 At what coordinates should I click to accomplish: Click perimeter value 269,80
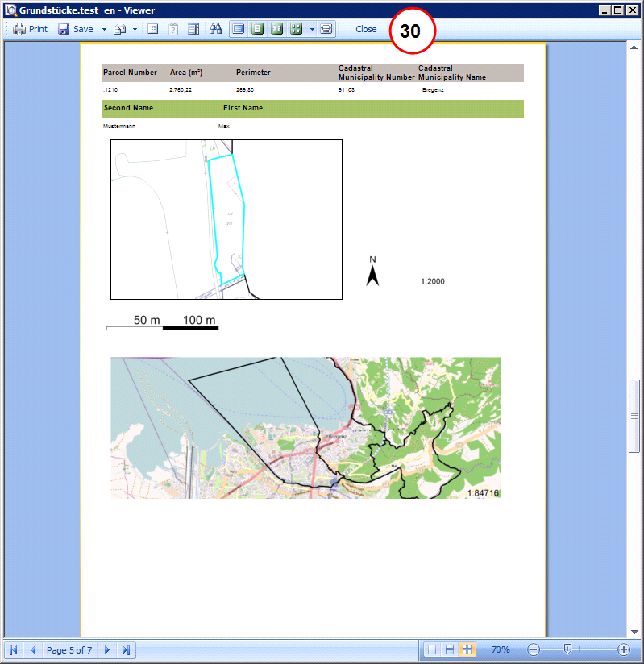(x=245, y=89)
